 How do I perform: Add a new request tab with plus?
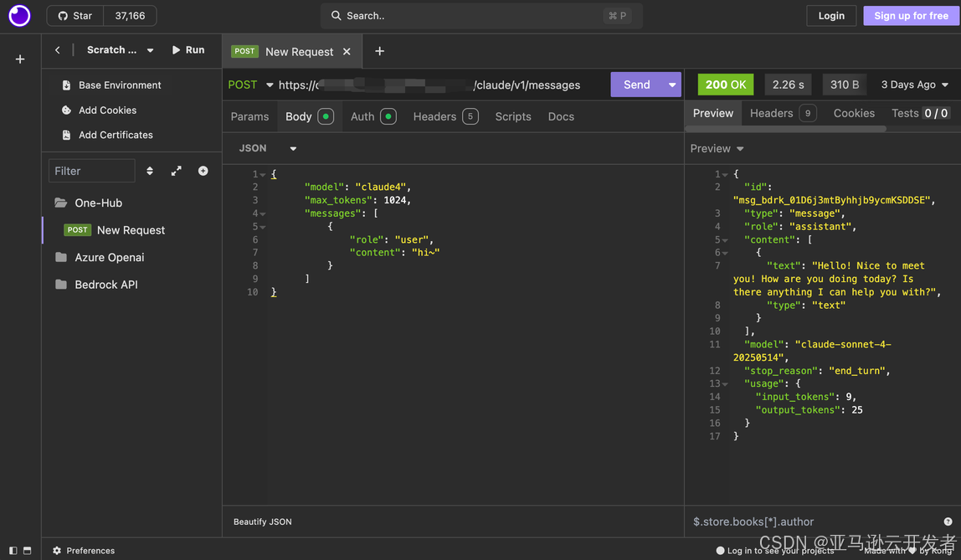[379, 51]
